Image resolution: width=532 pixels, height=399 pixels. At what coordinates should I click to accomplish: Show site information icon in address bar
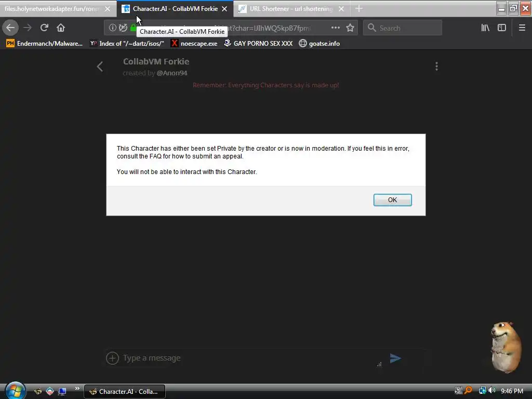112,28
